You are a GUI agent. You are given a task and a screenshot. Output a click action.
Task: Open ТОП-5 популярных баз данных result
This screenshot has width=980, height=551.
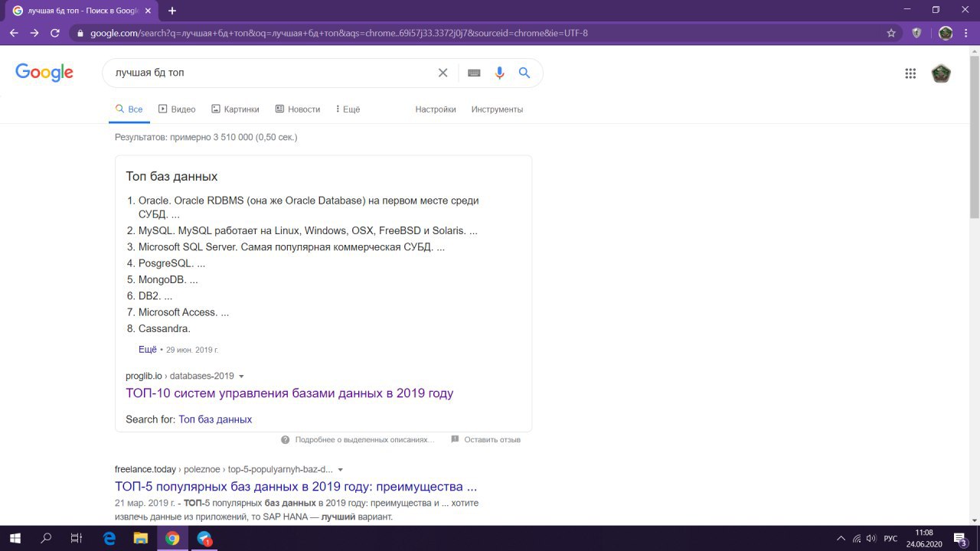(296, 487)
